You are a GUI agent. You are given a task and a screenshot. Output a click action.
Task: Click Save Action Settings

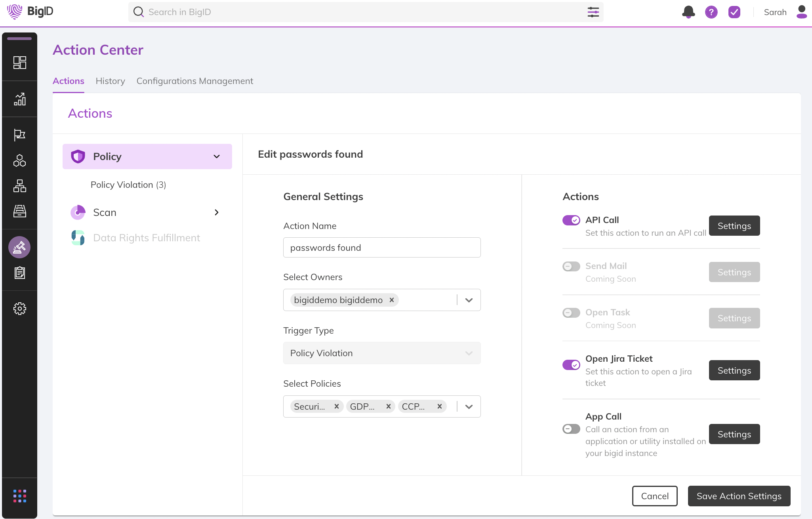point(738,496)
